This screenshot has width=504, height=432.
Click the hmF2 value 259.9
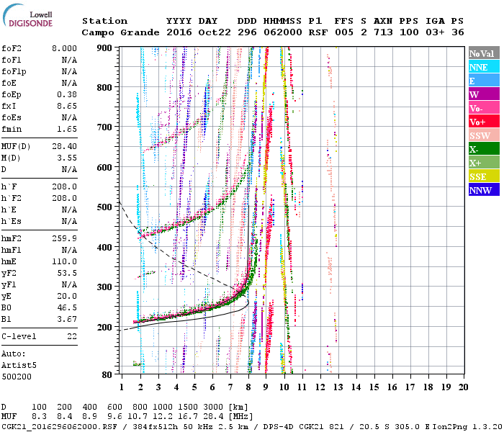point(64,238)
